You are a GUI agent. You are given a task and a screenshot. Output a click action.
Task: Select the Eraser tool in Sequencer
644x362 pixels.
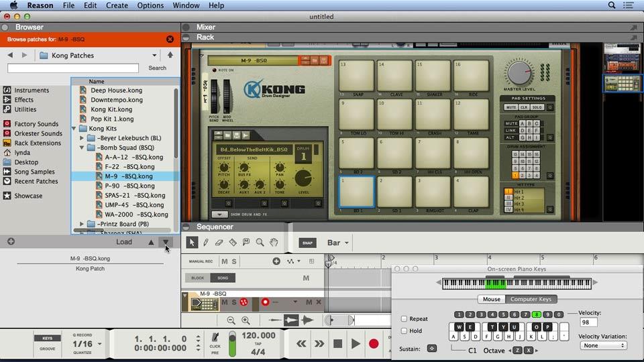tap(219, 243)
